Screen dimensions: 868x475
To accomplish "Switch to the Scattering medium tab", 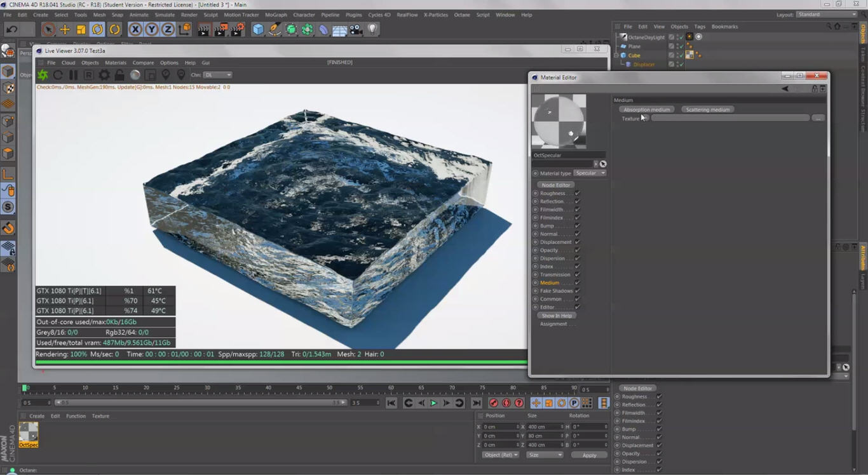I will click(707, 109).
